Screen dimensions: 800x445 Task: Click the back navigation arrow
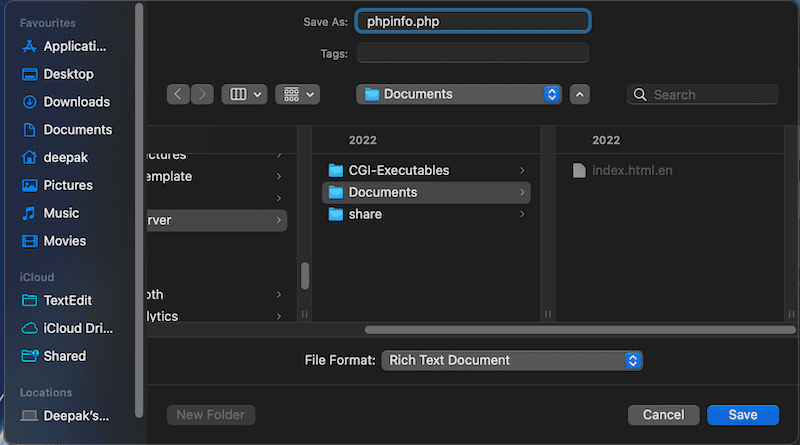coord(178,94)
